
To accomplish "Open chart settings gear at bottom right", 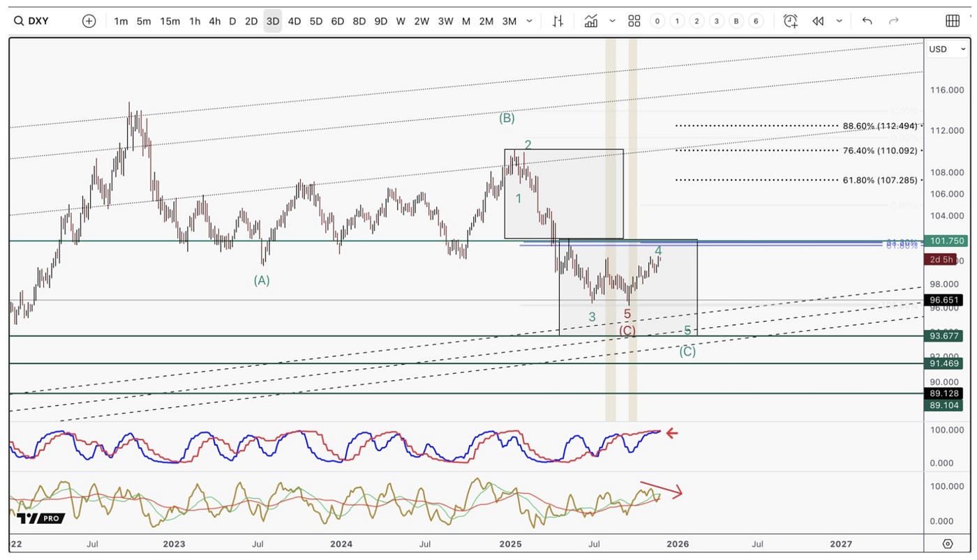I will point(947,544).
